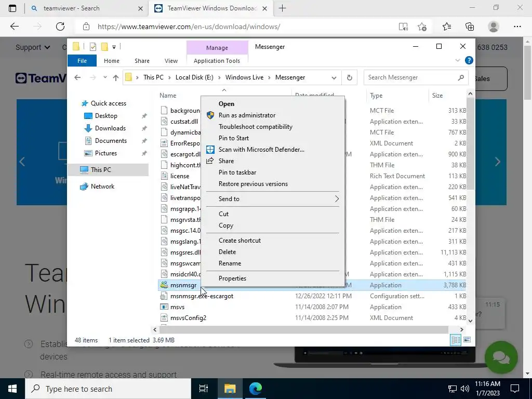Click Cut in the context menu
This screenshot has height=399, width=532.
point(223,214)
